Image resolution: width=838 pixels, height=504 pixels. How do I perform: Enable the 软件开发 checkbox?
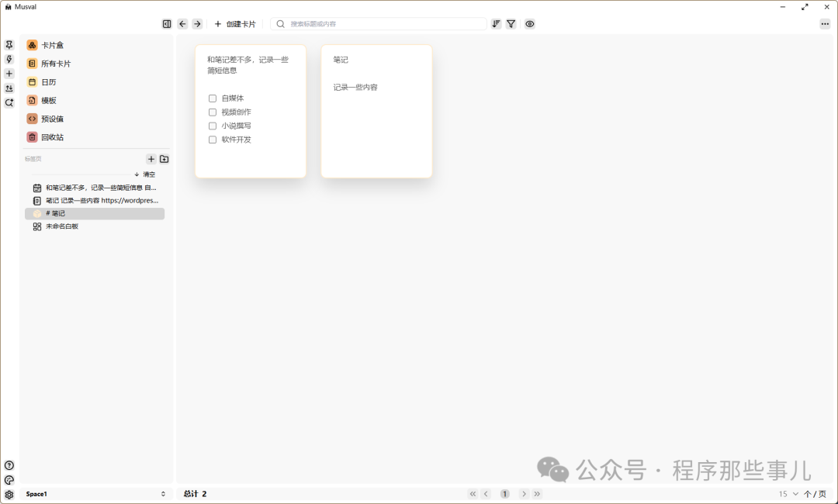tap(212, 140)
